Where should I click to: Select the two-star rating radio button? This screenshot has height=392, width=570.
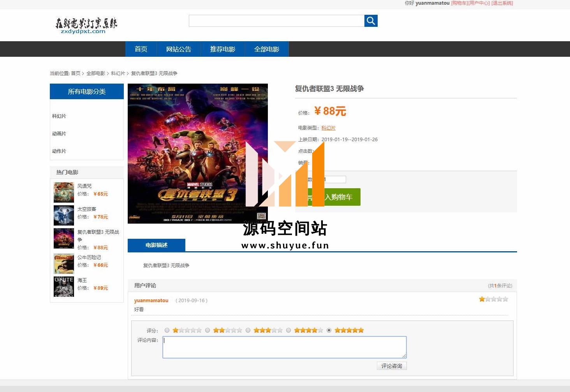(x=208, y=330)
